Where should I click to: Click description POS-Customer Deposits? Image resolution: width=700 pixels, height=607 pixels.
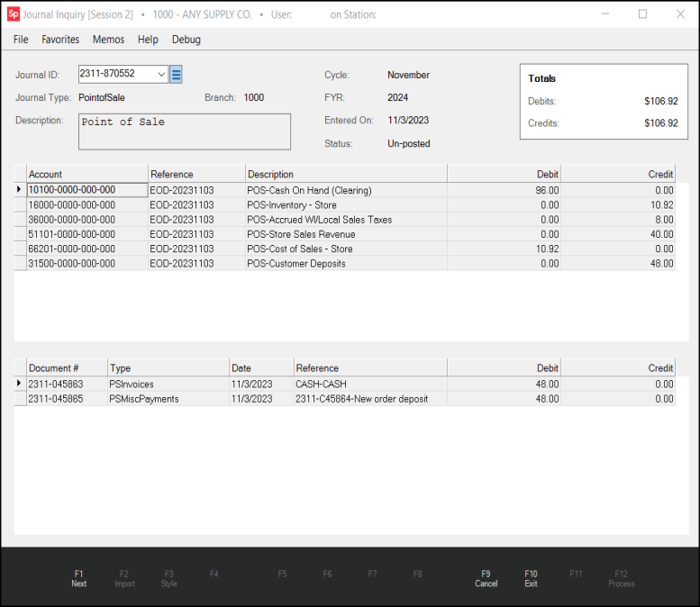pyautogui.click(x=296, y=264)
